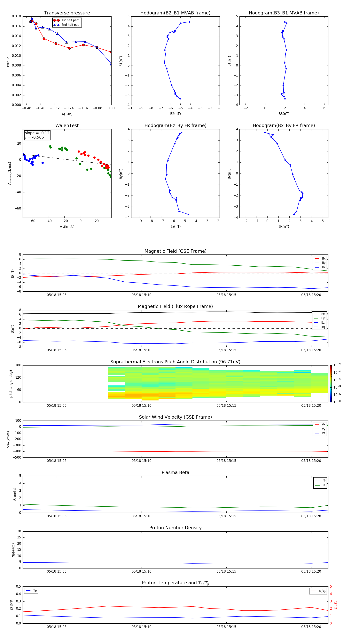This screenshot has height=644, width=351.
Task: Click the 'Transverse pressure' plot title
Action: click(67, 13)
